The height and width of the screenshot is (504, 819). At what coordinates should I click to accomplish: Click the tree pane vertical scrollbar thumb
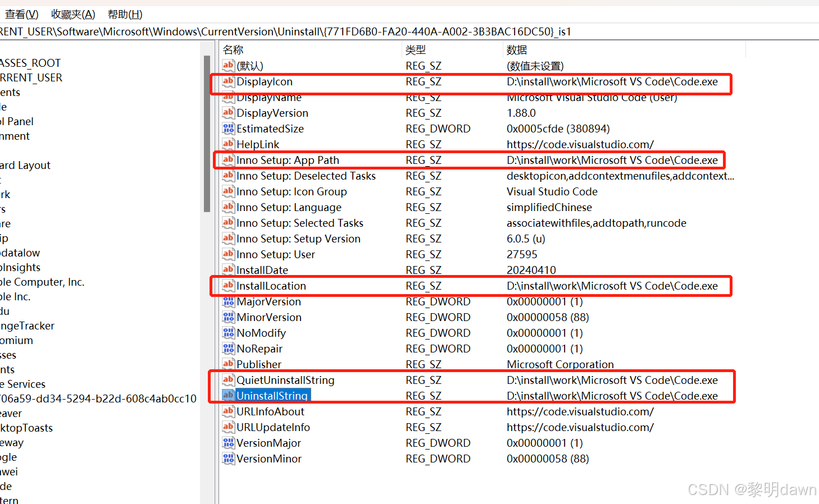[207, 134]
